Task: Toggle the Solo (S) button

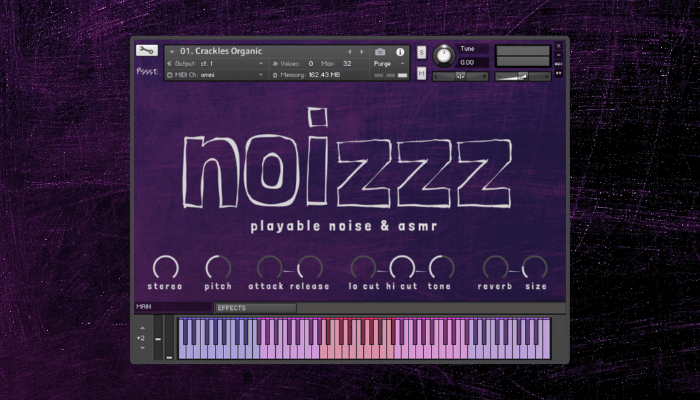Action: coord(421,52)
